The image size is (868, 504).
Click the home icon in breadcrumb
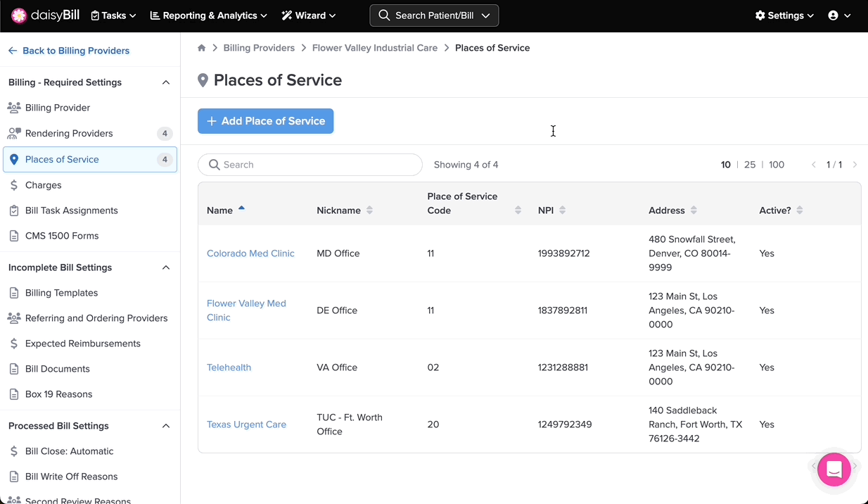(202, 48)
